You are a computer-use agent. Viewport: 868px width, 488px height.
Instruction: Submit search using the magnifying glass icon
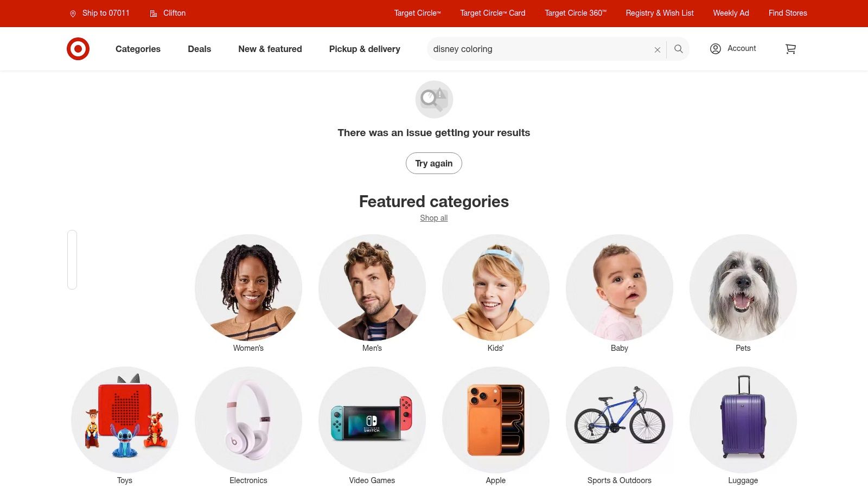pyautogui.click(x=679, y=49)
